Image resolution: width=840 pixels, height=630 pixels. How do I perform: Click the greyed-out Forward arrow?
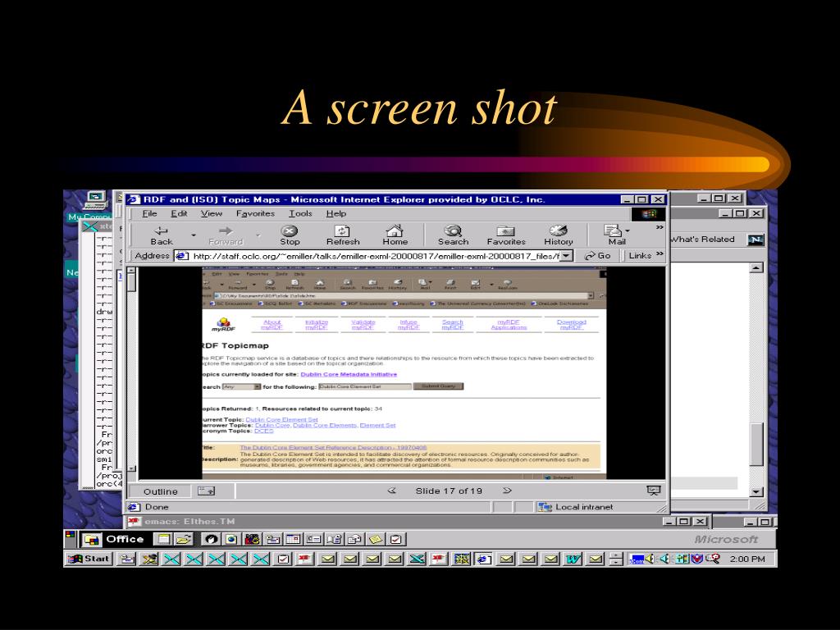(226, 231)
